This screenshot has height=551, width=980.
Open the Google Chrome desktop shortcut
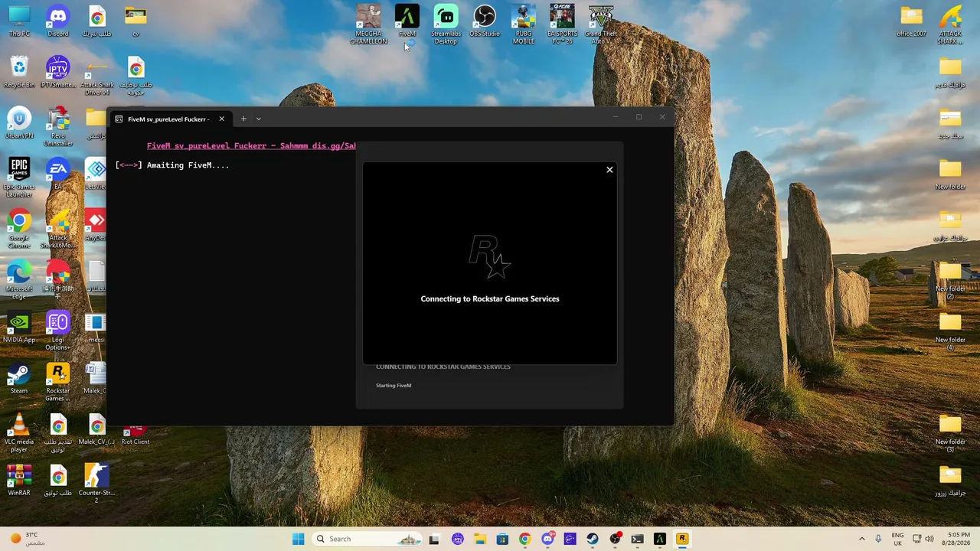pyautogui.click(x=19, y=230)
